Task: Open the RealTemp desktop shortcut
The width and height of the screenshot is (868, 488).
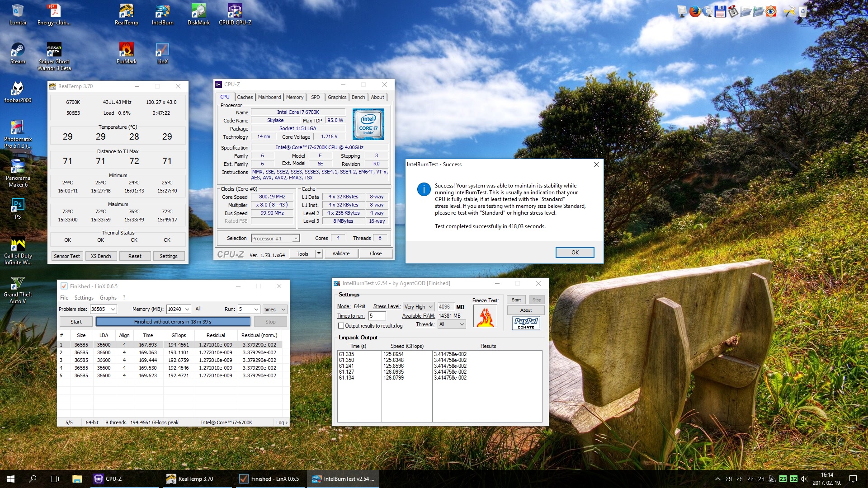Action: [126, 14]
